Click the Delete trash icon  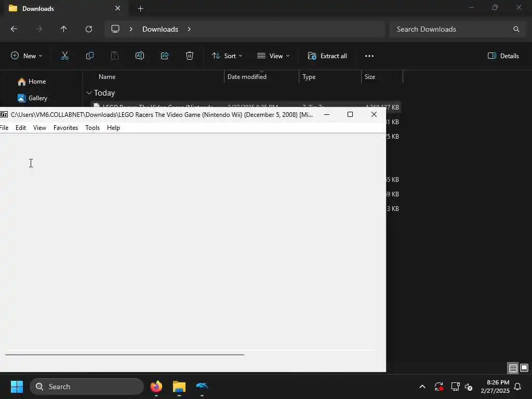(x=190, y=56)
